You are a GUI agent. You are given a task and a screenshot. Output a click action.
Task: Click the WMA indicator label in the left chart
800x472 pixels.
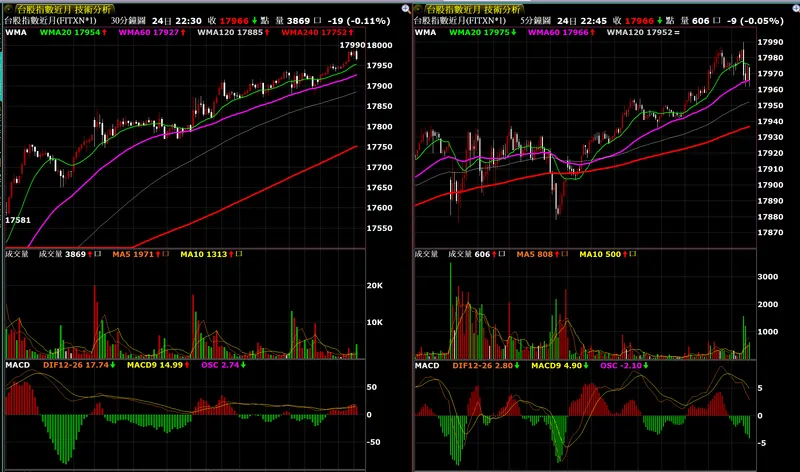16,32
